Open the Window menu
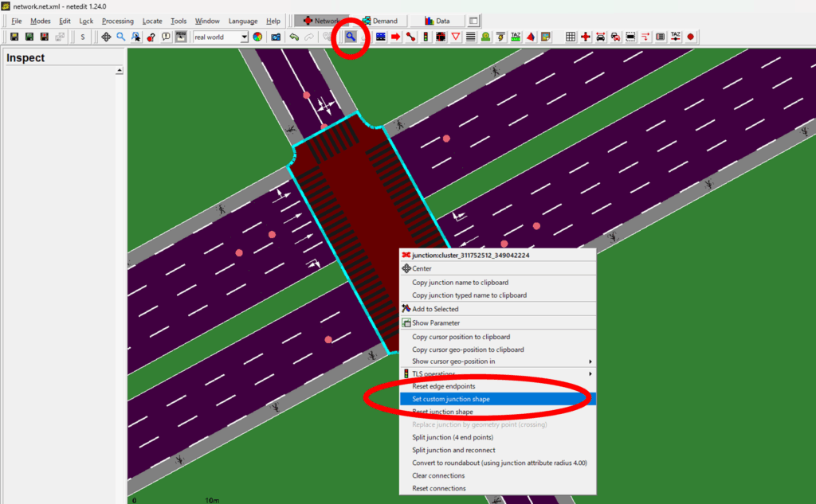 [207, 21]
